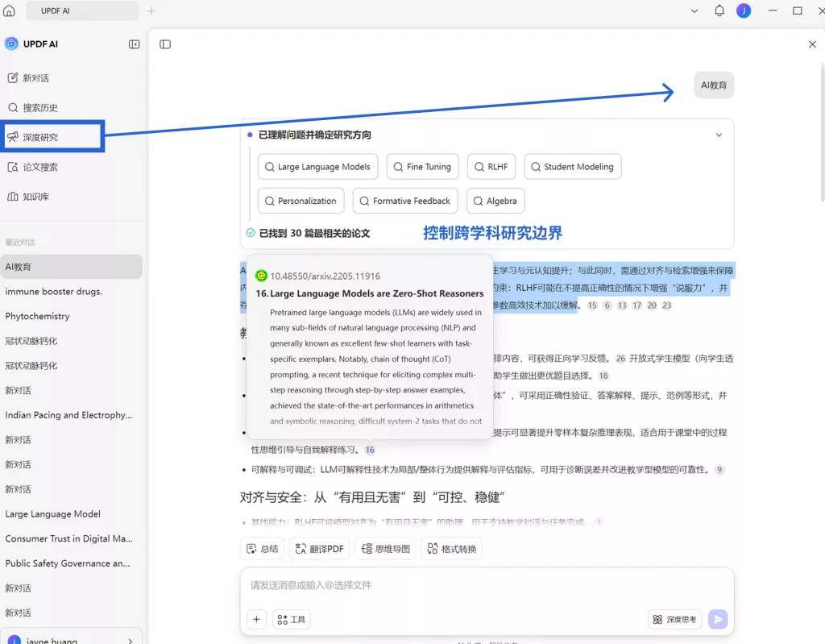Viewport: 825px width, 644px height.
Task: Click citation reference 18
Action: (x=603, y=376)
